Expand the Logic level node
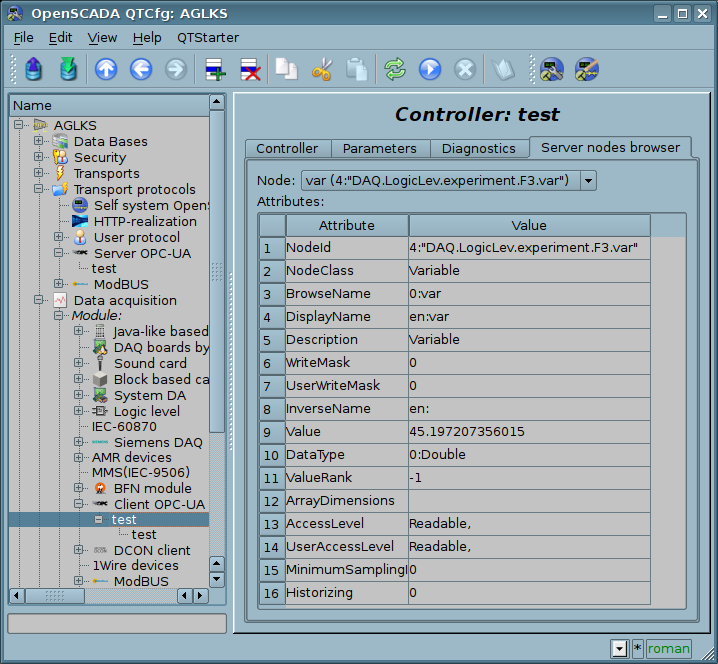Viewport: 718px width, 664px height. coord(79,410)
